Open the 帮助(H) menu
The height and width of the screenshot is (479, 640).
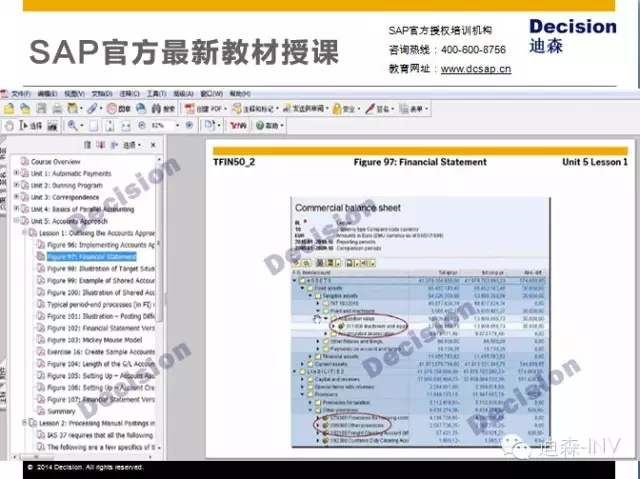click(x=240, y=94)
